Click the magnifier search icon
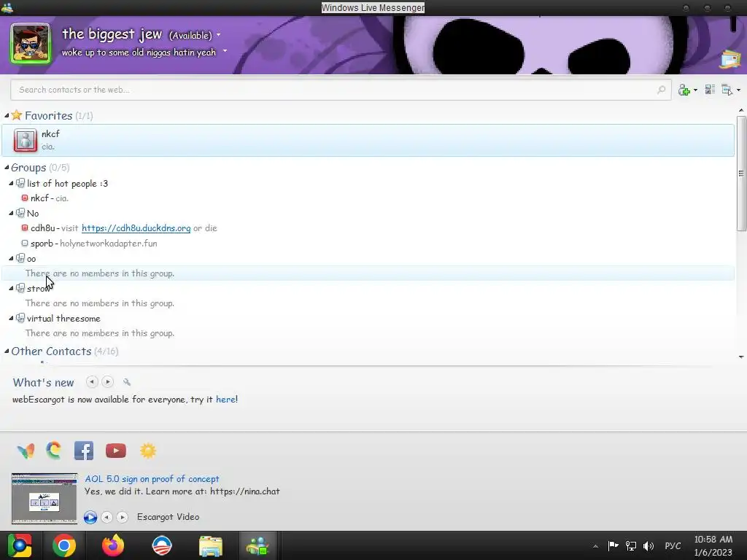 tap(661, 90)
